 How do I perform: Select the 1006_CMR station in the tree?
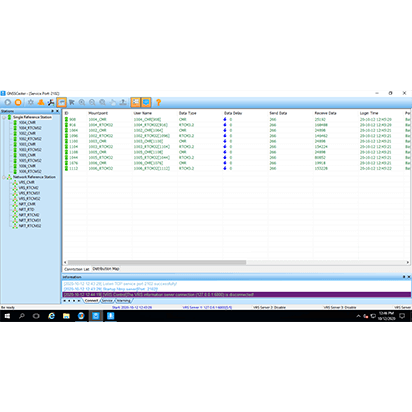tap(27, 166)
